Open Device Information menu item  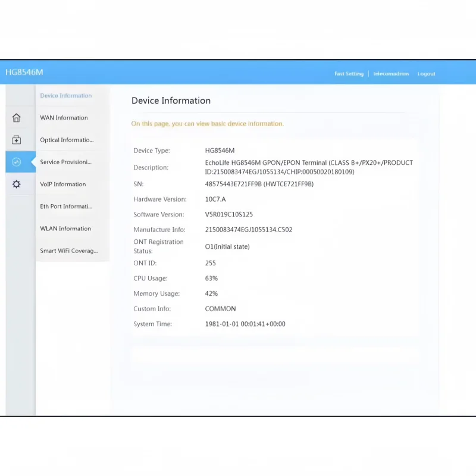point(66,96)
